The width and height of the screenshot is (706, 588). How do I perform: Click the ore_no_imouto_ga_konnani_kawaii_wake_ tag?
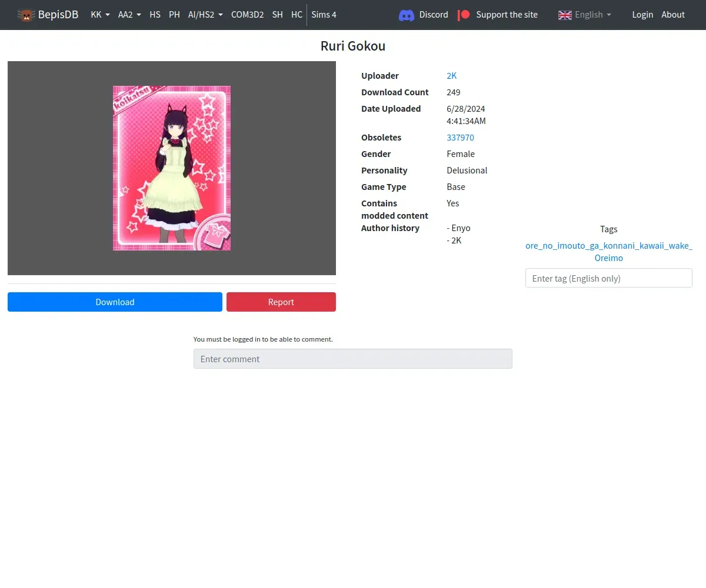point(609,246)
